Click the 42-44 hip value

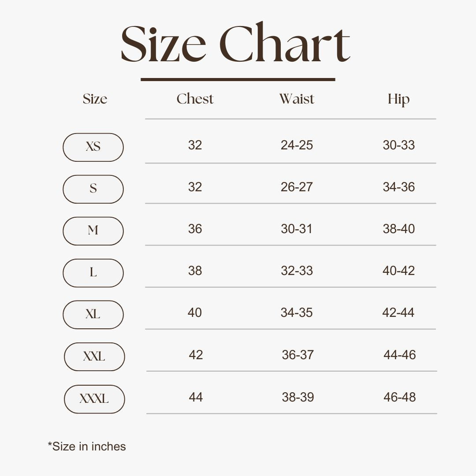tap(398, 312)
